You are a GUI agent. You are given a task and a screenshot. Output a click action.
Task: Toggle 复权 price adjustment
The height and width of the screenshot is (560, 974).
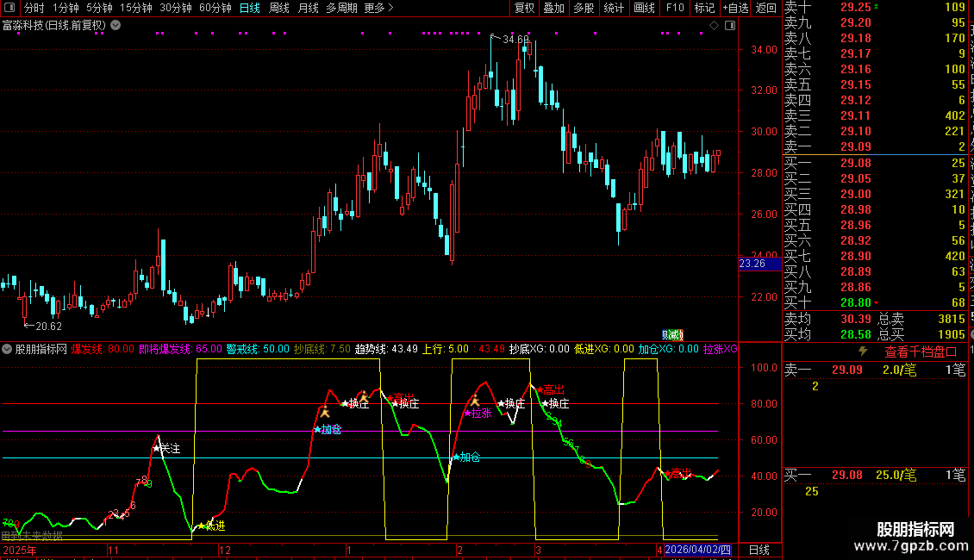point(524,9)
